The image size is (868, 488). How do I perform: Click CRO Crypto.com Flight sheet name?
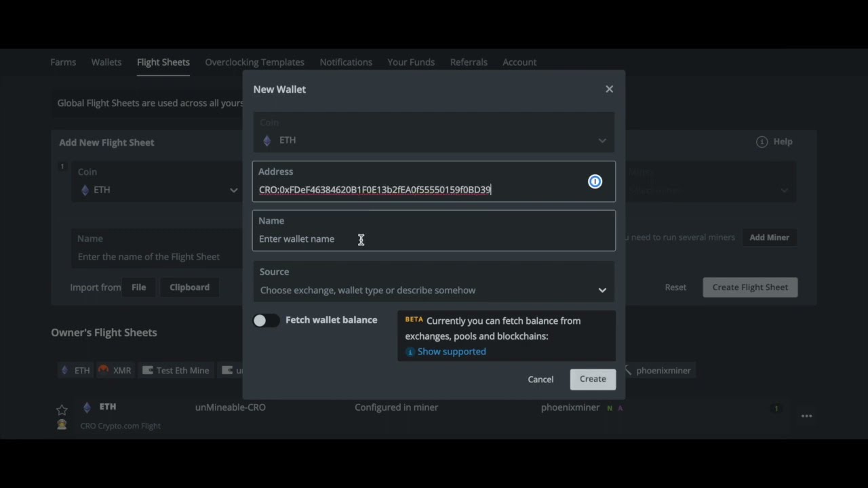(121, 426)
